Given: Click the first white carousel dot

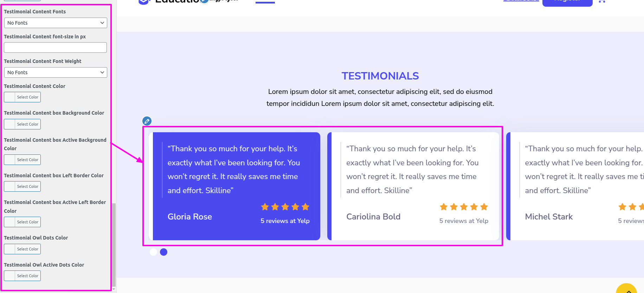Looking at the screenshot, I should coord(153,252).
